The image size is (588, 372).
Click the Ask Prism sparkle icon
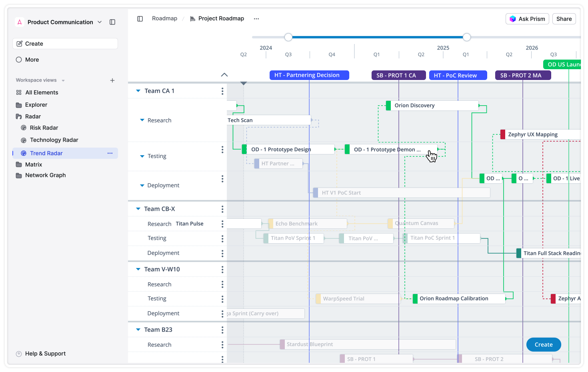tap(513, 18)
